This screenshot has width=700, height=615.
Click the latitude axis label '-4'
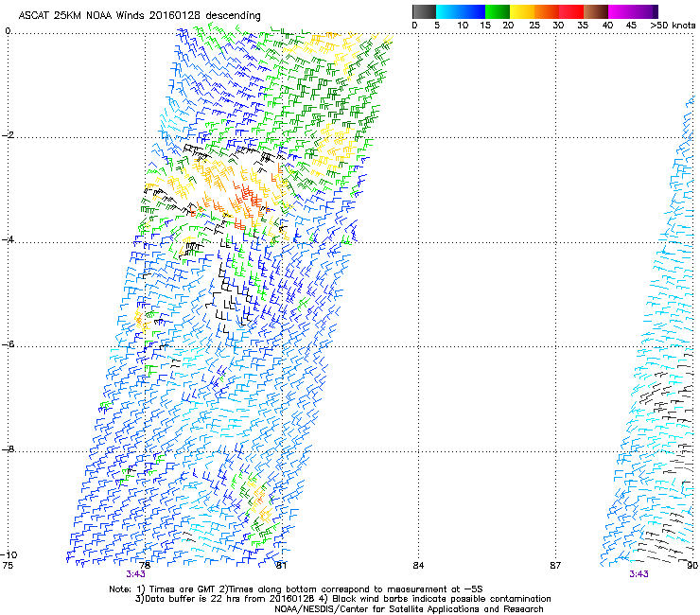pyautogui.click(x=8, y=239)
